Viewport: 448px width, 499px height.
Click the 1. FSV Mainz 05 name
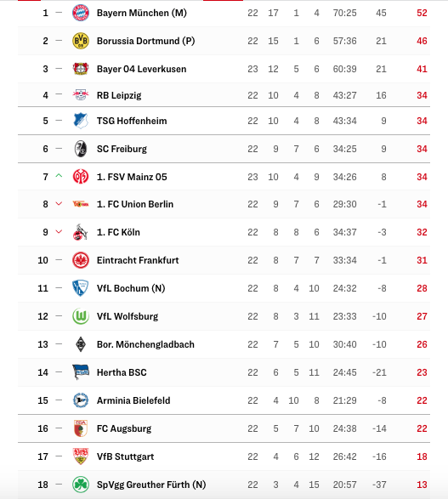(132, 177)
